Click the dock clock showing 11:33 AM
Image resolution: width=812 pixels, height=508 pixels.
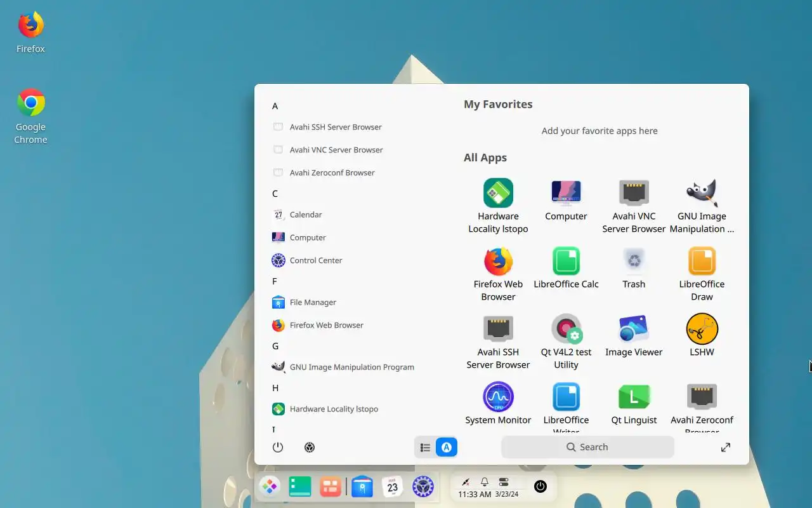click(475, 494)
